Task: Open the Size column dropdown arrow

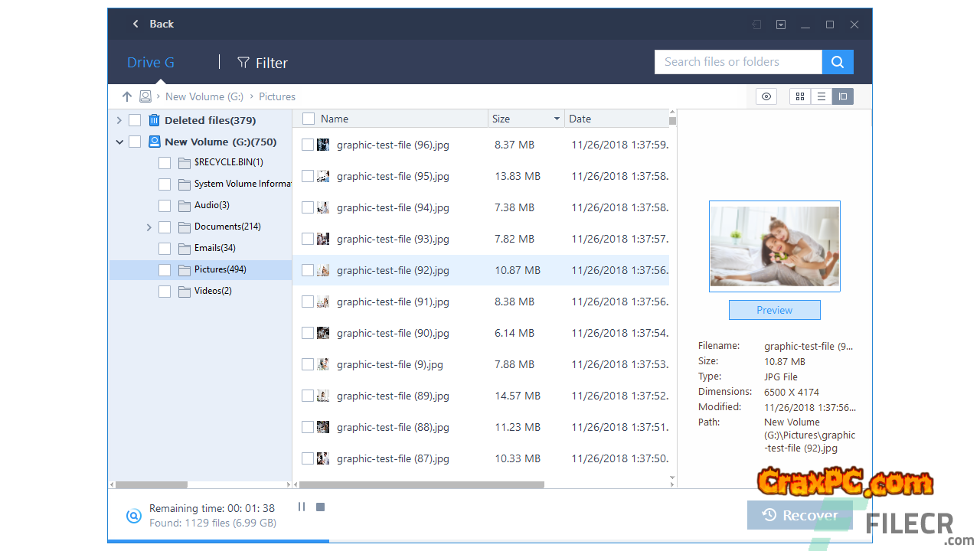Action: point(557,119)
